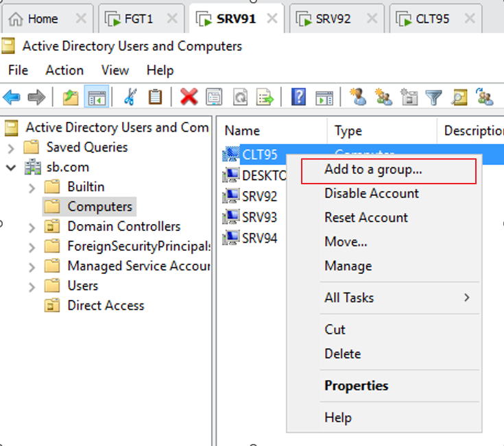Toggle the Show/Hide console tree icon
Image resolution: width=504 pixels, height=446 pixels.
coord(96,97)
